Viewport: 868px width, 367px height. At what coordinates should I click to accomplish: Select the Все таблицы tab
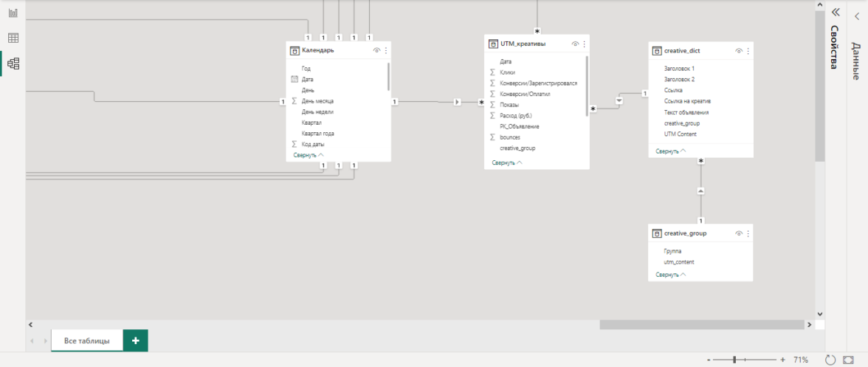pyautogui.click(x=86, y=340)
